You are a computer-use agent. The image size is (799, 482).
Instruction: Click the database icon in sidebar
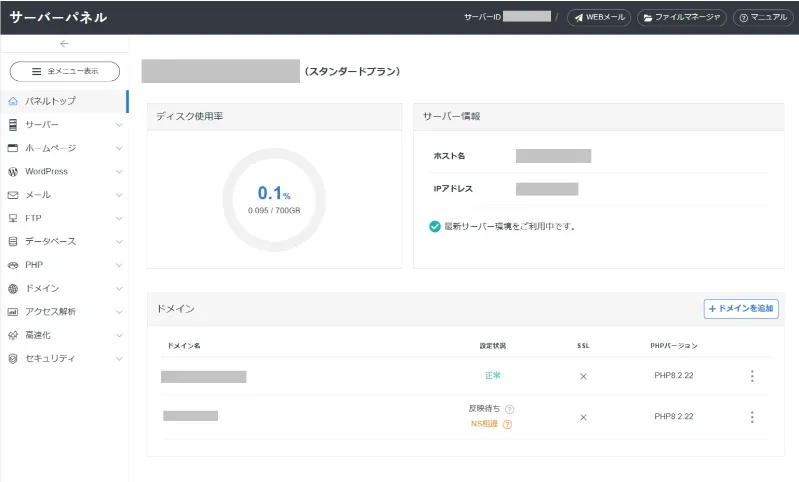pyautogui.click(x=13, y=241)
